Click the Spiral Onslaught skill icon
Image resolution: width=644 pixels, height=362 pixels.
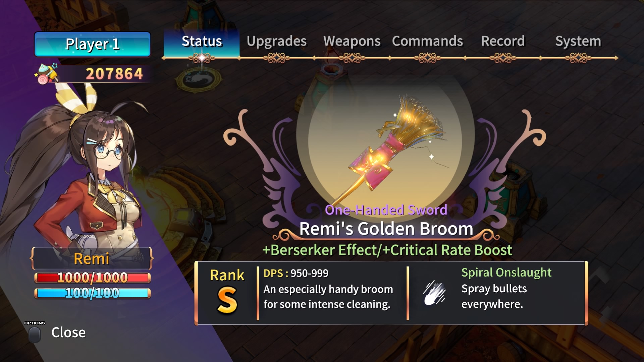434,293
